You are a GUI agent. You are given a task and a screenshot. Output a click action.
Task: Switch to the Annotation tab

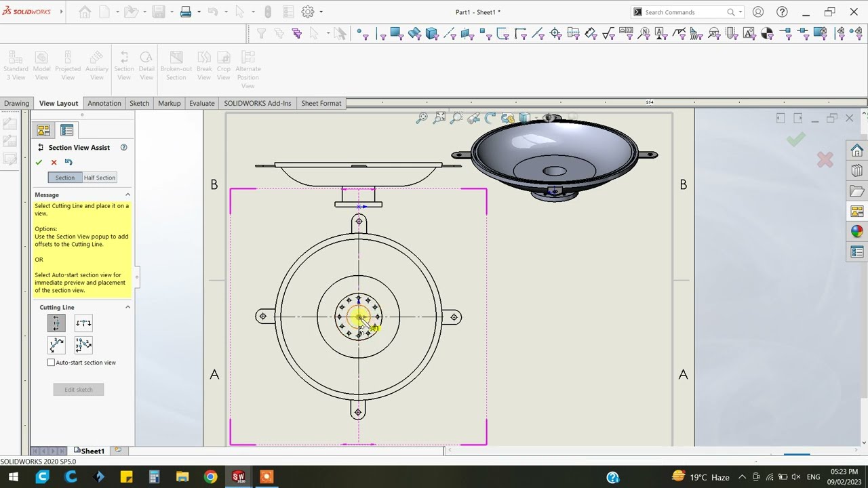(x=104, y=103)
